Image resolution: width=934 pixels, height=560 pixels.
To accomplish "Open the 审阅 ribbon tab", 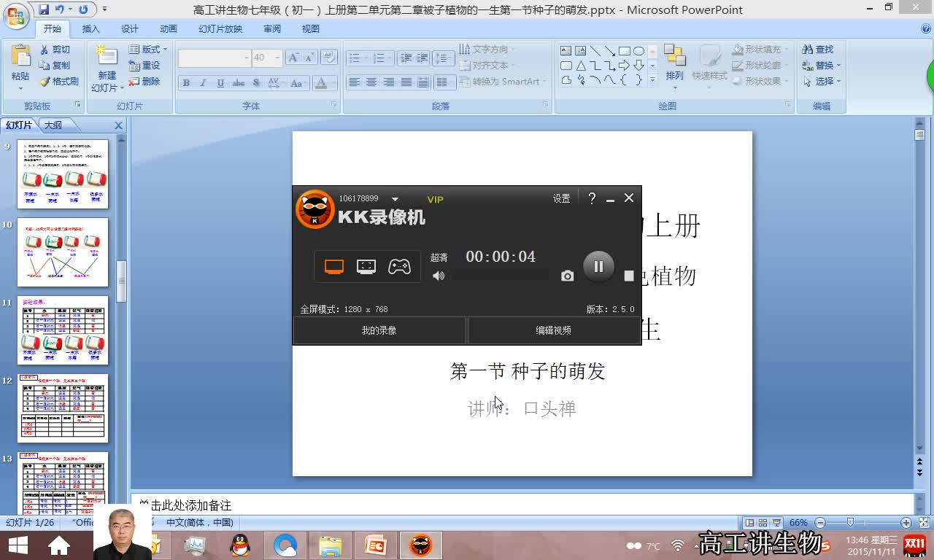I will tap(271, 28).
